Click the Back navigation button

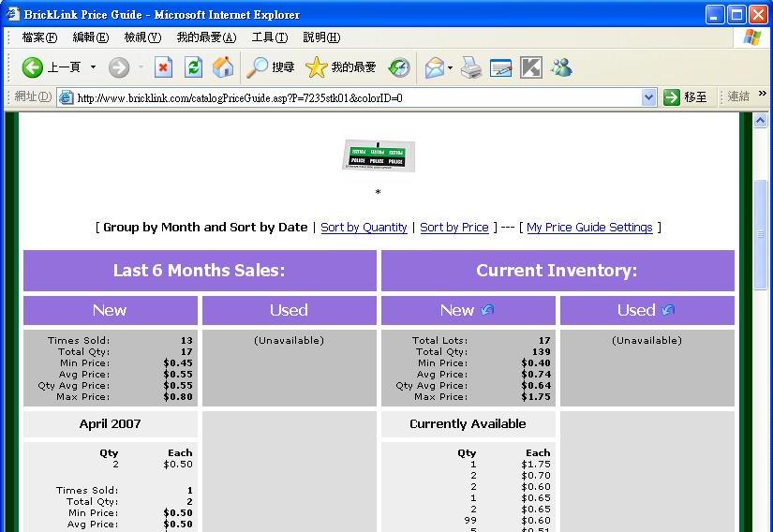point(34,67)
